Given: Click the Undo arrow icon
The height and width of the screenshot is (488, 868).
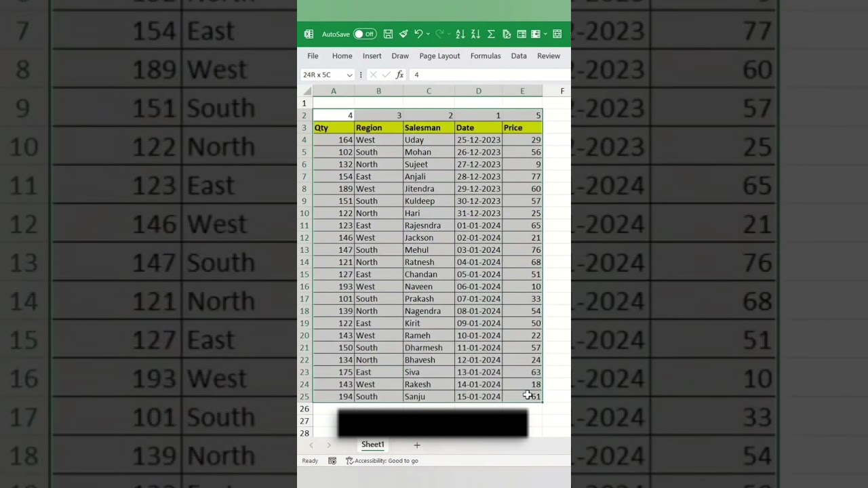Looking at the screenshot, I should [418, 34].
